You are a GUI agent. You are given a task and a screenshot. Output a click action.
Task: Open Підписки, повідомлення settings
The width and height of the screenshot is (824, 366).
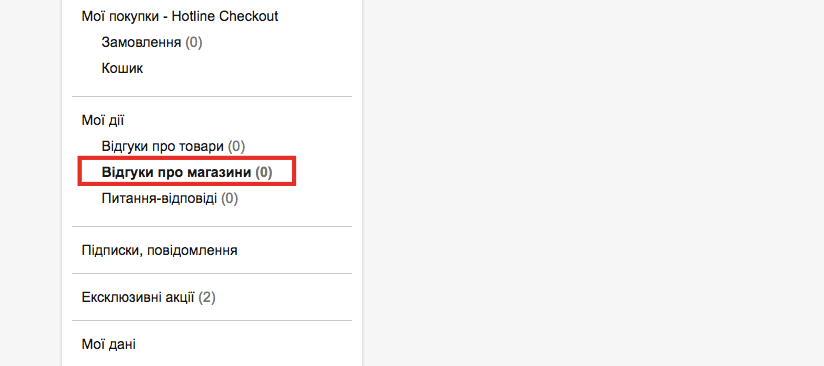[x=159, y=250]
